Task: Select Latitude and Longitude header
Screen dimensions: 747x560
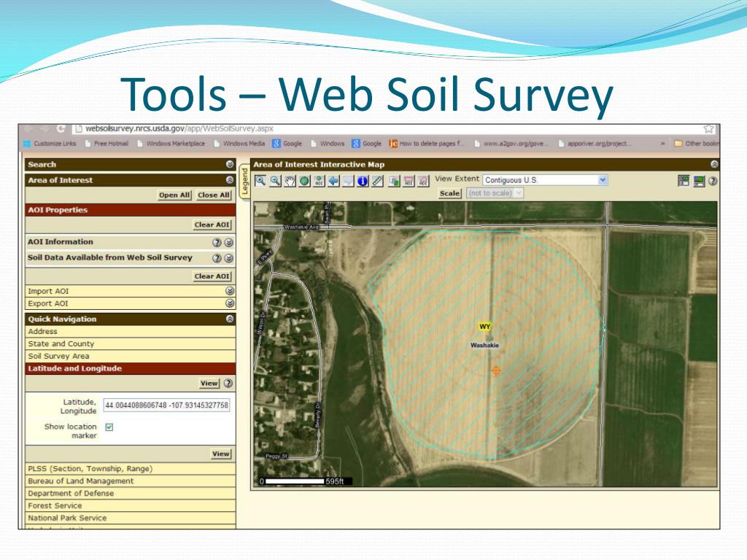Action: 131,368
